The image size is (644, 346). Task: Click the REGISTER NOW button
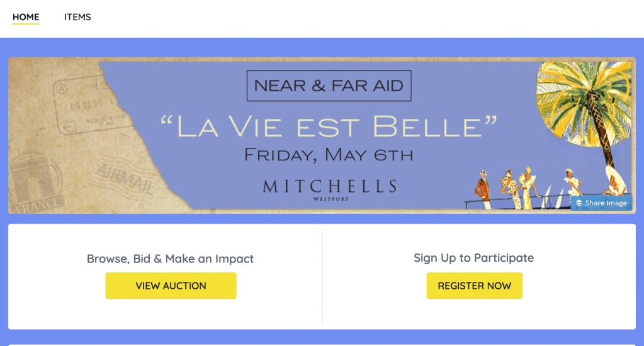pos(474,286)
